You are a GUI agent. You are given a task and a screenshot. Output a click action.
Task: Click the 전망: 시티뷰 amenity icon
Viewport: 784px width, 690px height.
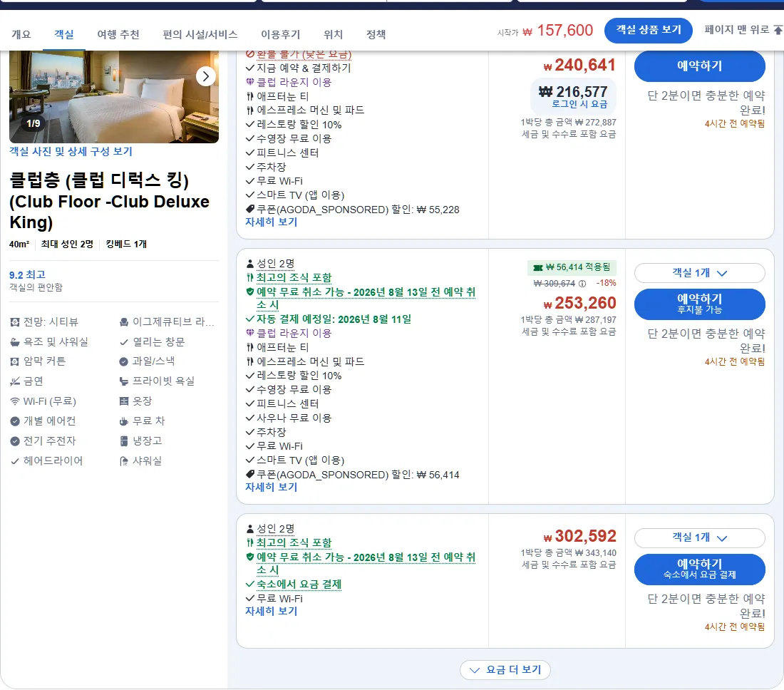coord(15,322)
